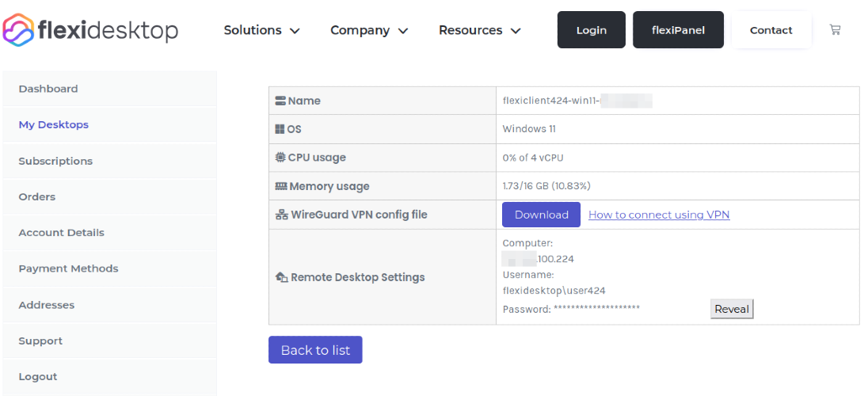Click the chip icon beside CPU usage
The height and width of the screenshot is (396, 868).
click(x=280, y=158)
